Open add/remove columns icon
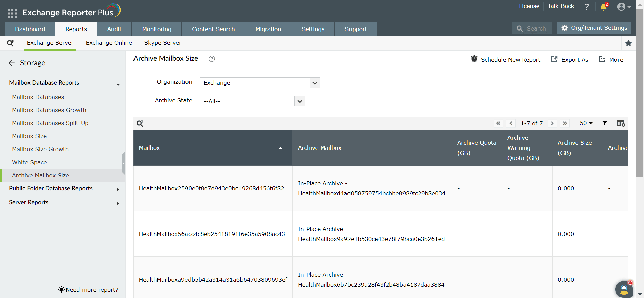644x298 pixels. tap(621, 123)
